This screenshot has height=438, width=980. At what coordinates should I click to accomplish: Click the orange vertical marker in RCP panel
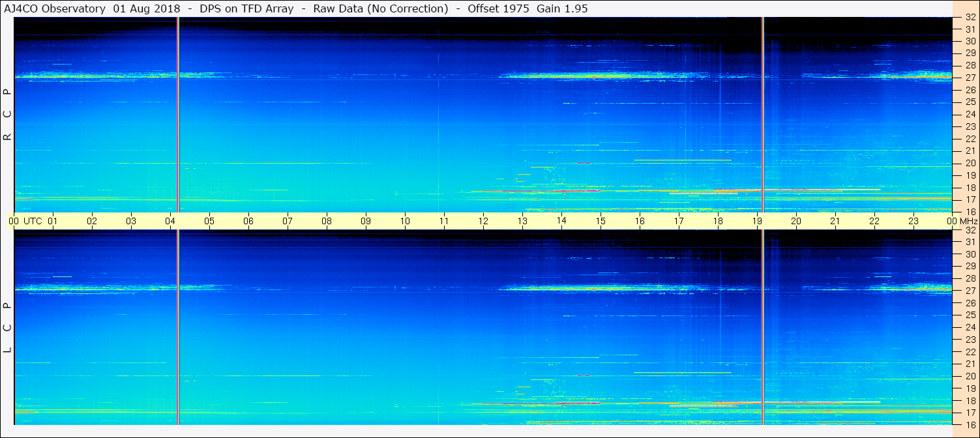[x=762, y=114]
